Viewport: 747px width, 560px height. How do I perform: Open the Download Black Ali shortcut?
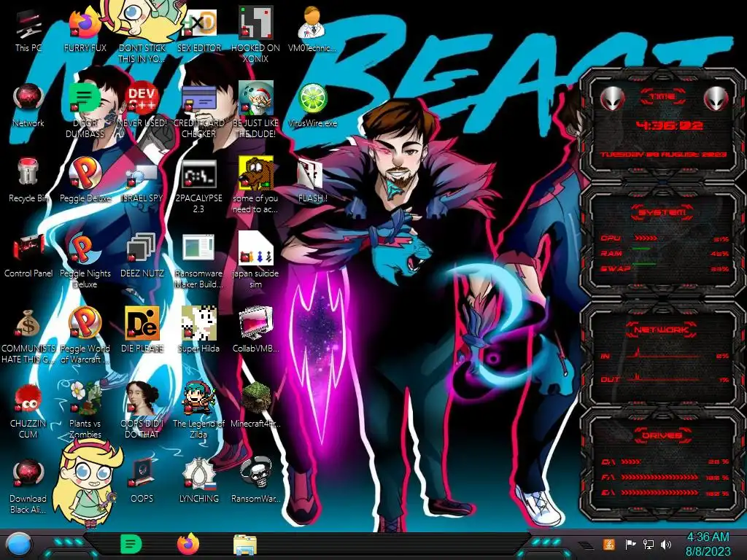(28, 472)
